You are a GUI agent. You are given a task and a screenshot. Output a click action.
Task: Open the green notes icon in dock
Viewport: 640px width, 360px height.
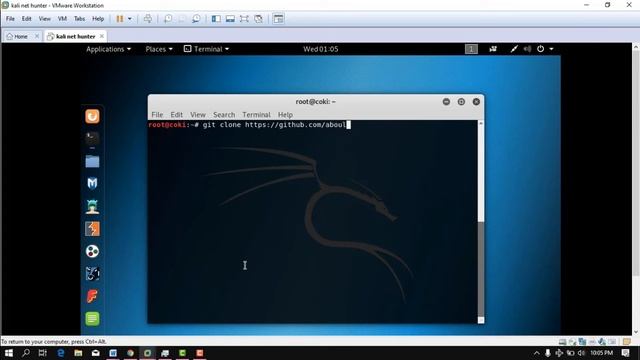pos(92,318)
